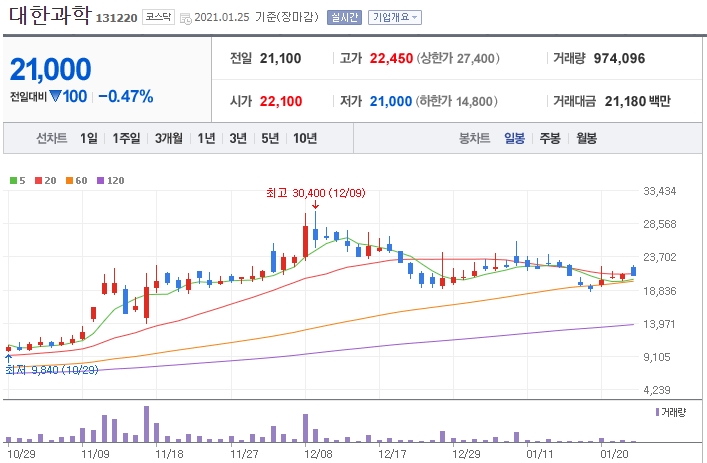The height and width of the screenshot is (463, 707).
Task: Click the 거래대금 value 21,180 백만
Action: coord(638,101)
